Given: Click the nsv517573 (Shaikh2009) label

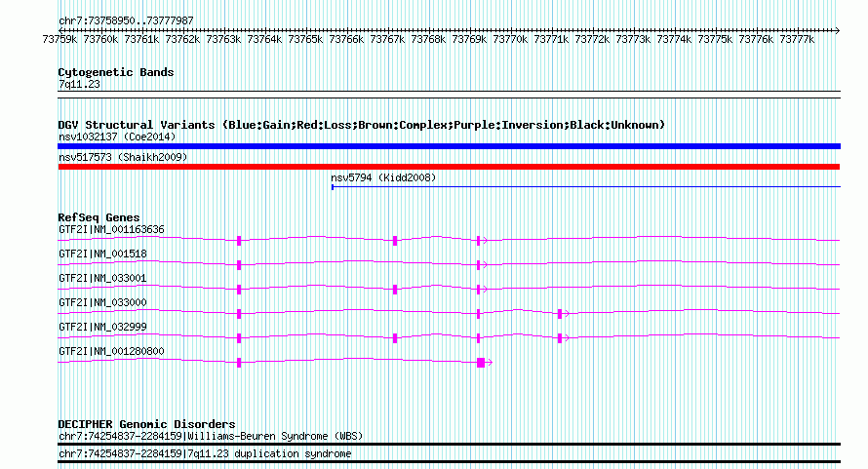Looking at the screenshot, I should (123, 157).
